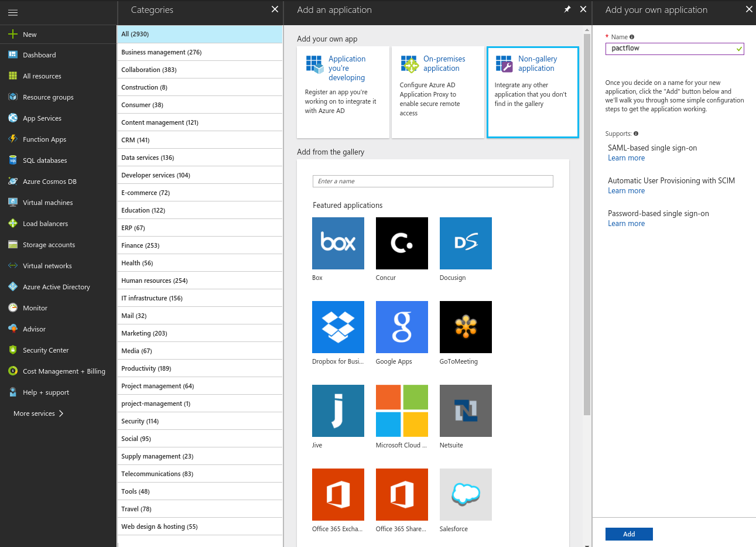Viewport: 756px width, 547px height.
Task: Close the Categories blade
Action: (275, 9)
